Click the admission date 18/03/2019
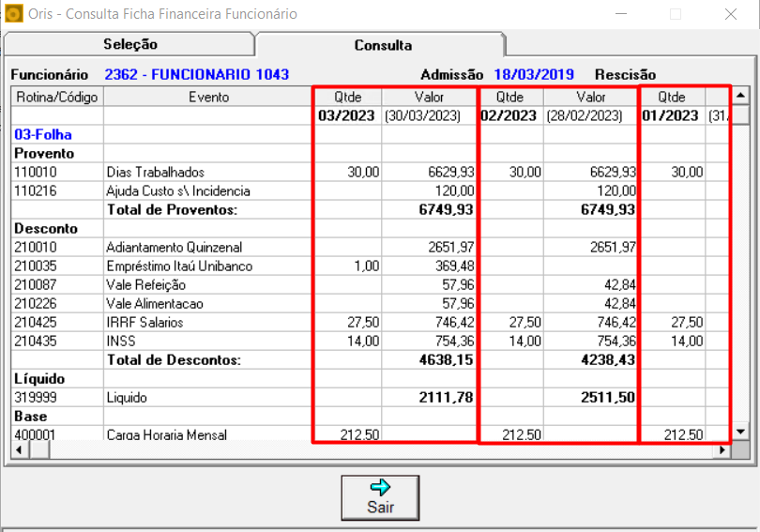The image size is (760, 532). [x=534, y=75]
